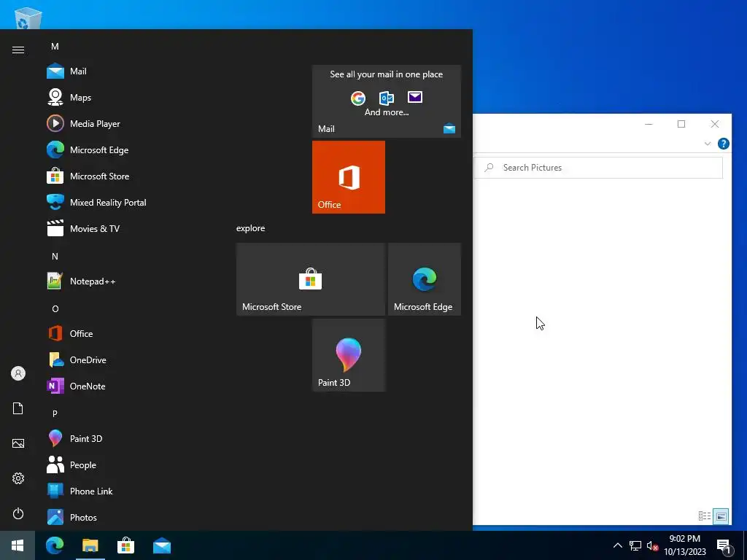
Task: Open Explorer help question mark icon
Action: tap(723, 144)
